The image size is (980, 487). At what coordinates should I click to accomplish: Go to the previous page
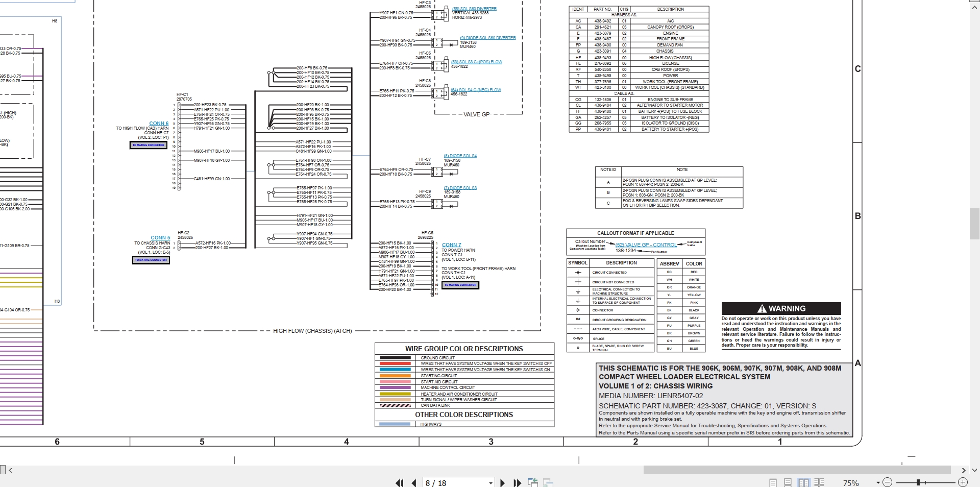413,482
